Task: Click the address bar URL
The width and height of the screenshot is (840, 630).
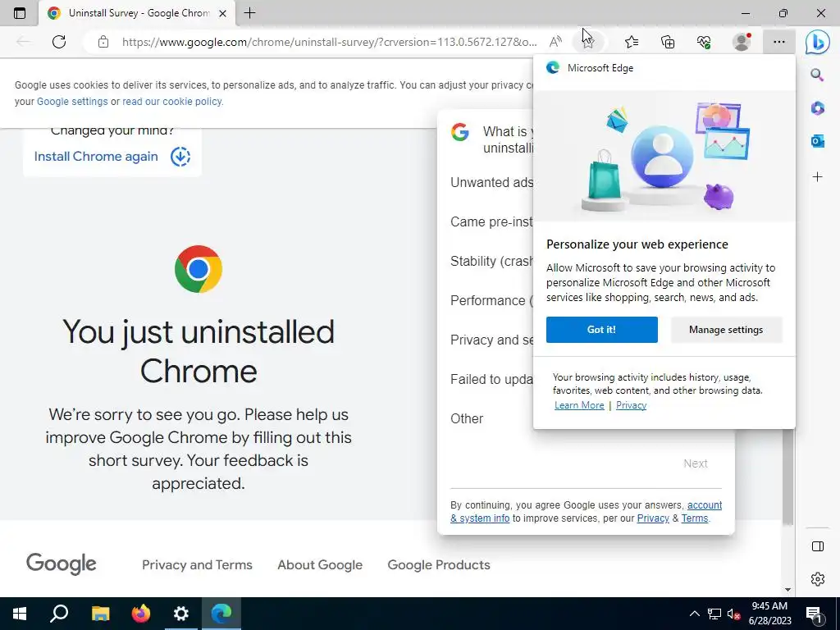Action: click(329, 42)
